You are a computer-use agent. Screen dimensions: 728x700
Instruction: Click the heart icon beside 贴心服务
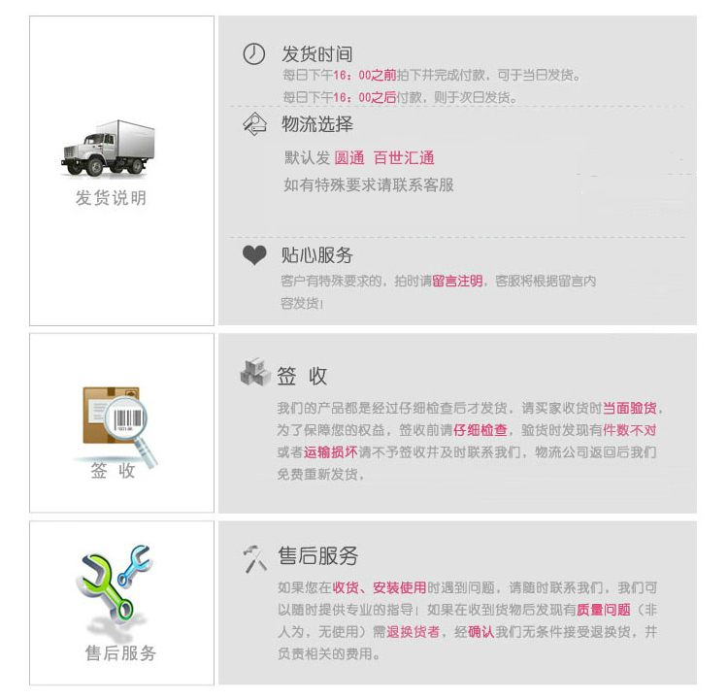click(x=254, y=255)
